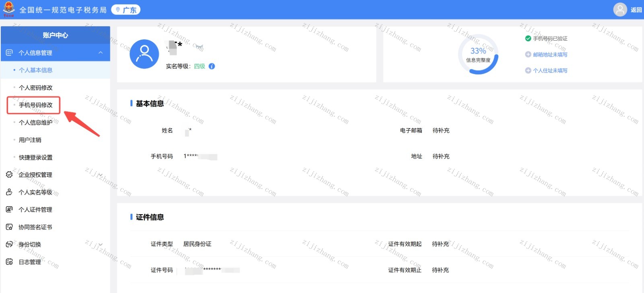Click the 企业授权管理 shield icon
The height and width of the screenshot is (293, 644).
coord(9,174)
